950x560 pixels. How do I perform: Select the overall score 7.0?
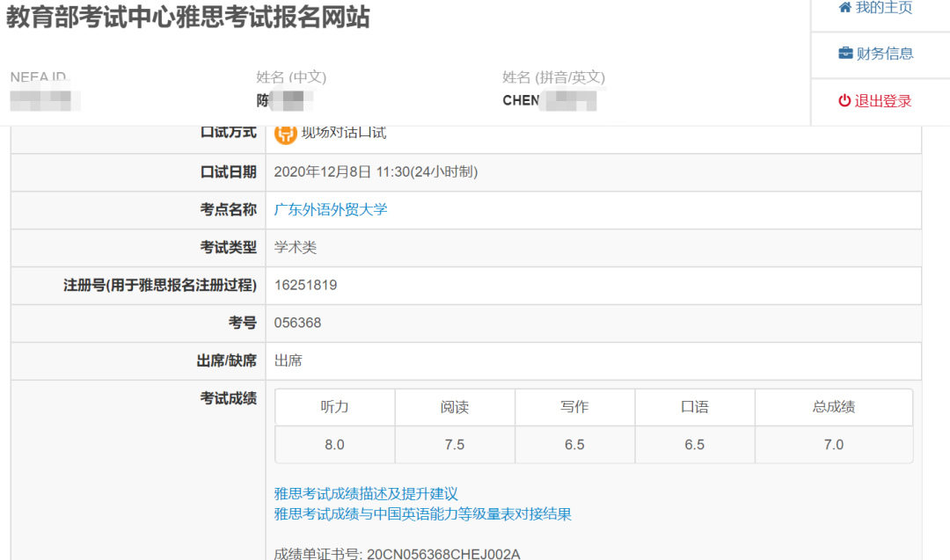834,445
